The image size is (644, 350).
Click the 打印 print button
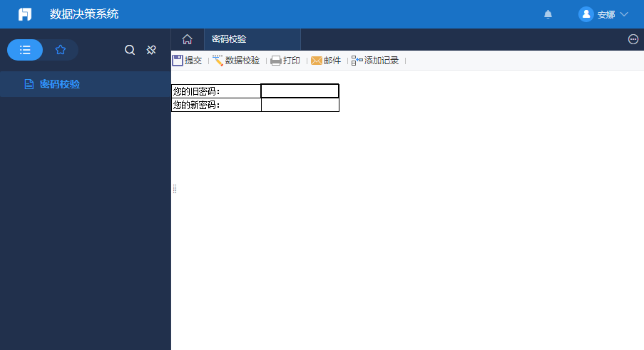pyautogui.click(x=285, y=61)
